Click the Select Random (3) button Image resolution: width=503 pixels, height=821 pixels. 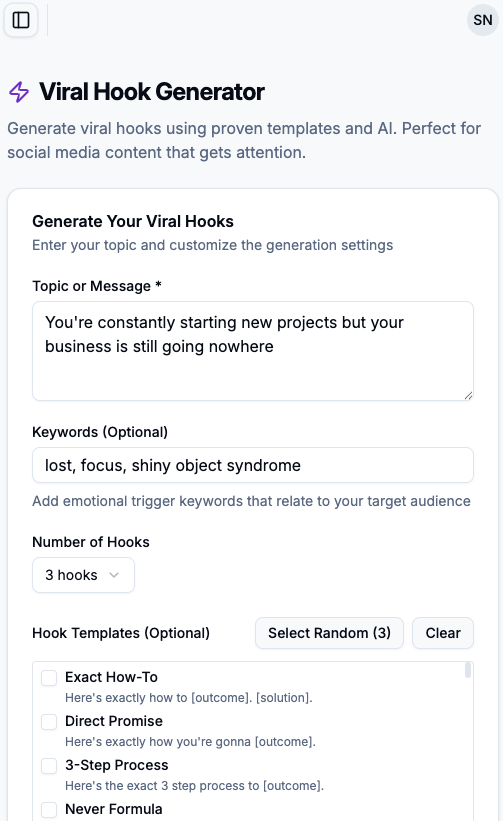point(329,633)
